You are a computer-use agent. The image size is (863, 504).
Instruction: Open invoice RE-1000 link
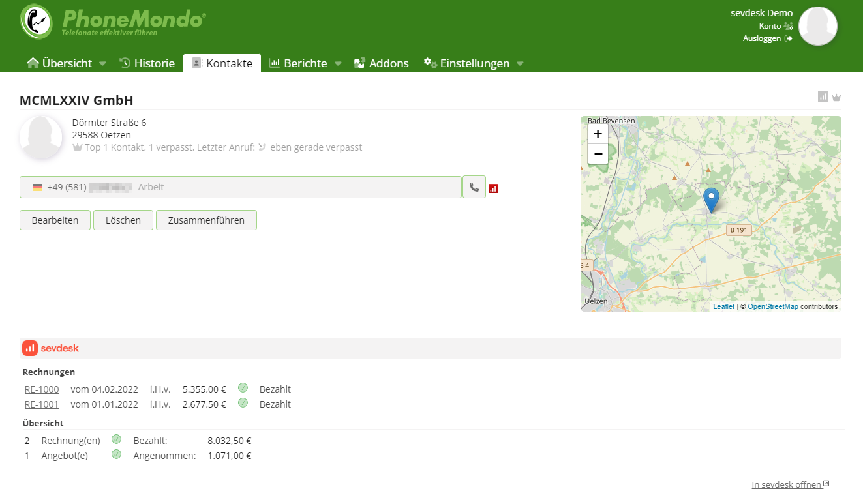(x=42, y=389)
